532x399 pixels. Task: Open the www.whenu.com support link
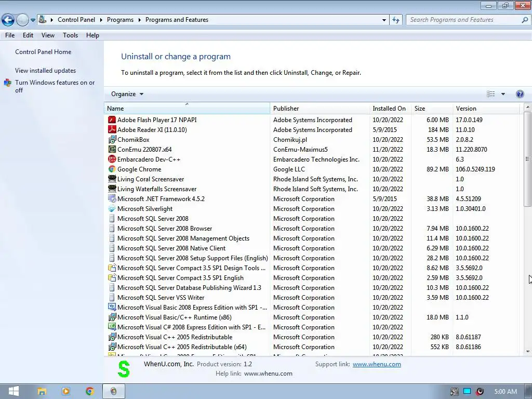pos(377,364)
